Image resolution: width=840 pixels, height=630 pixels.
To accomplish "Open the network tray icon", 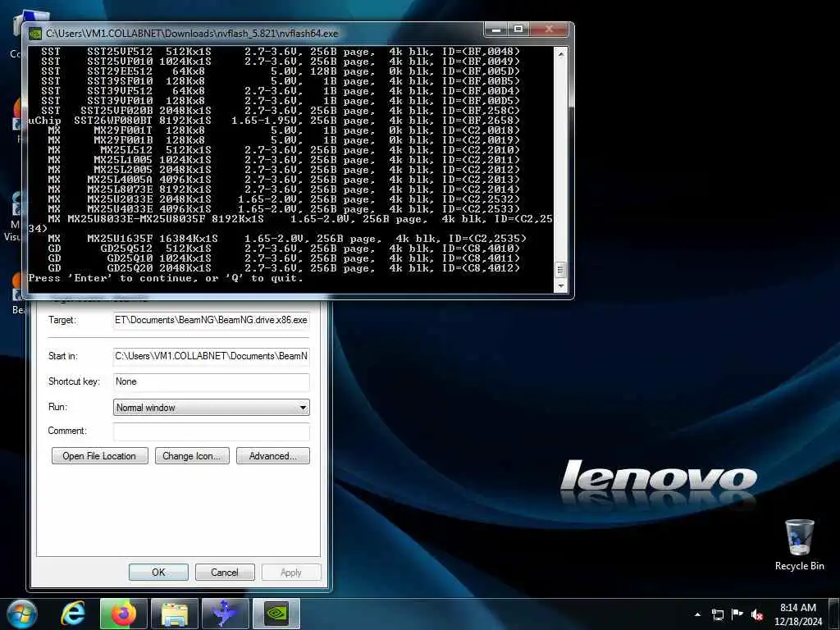I will (717, 614).
